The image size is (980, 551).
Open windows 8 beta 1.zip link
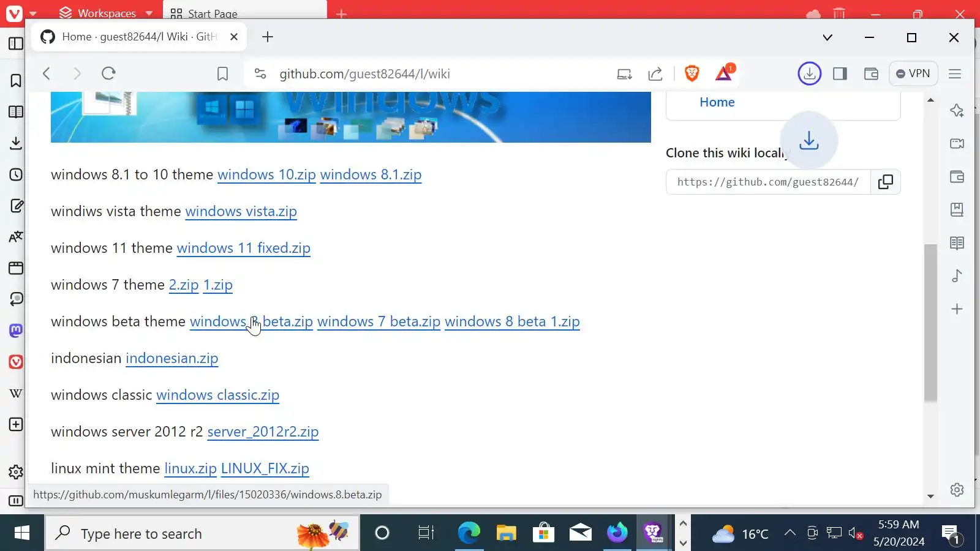[x=512, y=321]
